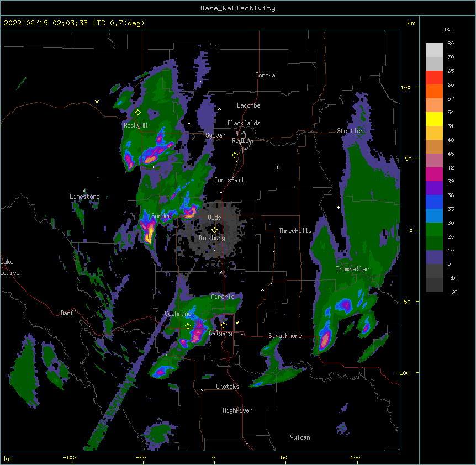Click the Sundre label
This screenshot has width=476, height=465.
tap(161, 216)
